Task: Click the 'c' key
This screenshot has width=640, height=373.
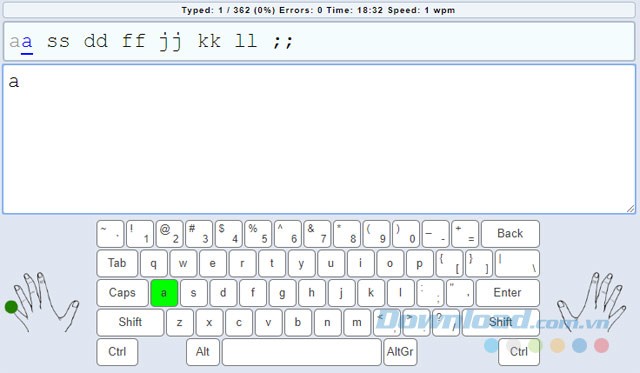Action: [x=239, y=322]
